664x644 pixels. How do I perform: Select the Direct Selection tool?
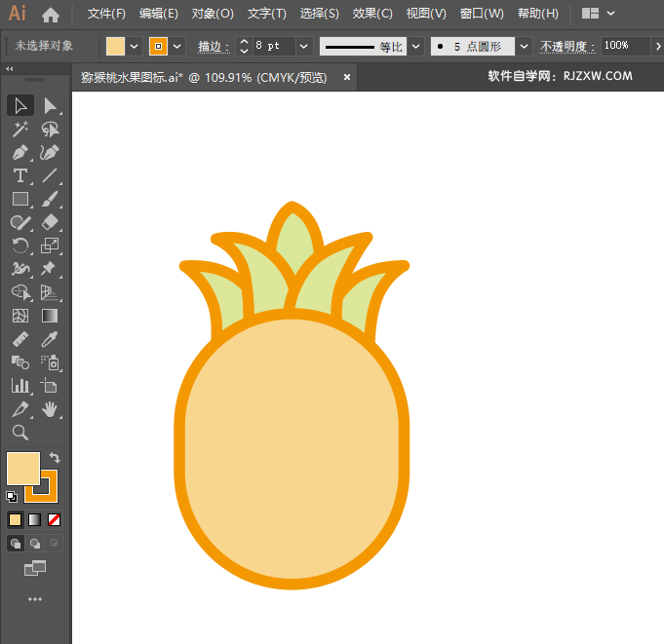tap(50, 105)
